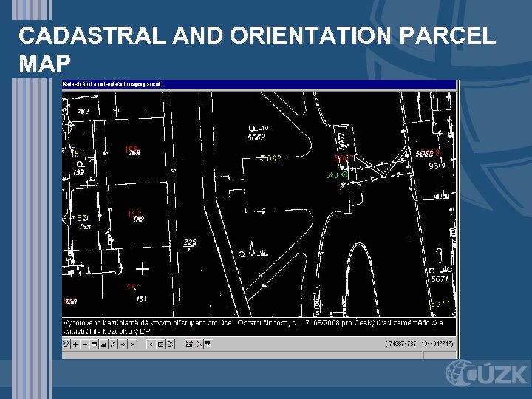Click the white crosshair marker on map
The height and width of the screenshot is (399, 532).
(143, 269)
